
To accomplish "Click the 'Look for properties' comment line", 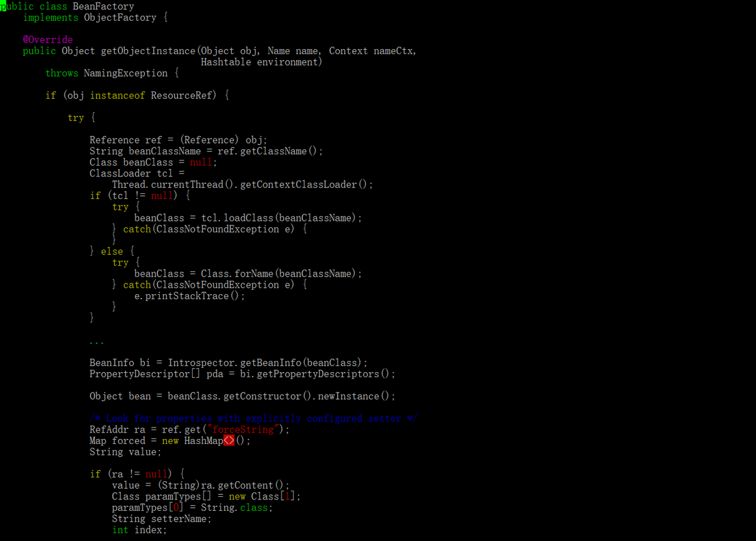I will tap(254, 419).
